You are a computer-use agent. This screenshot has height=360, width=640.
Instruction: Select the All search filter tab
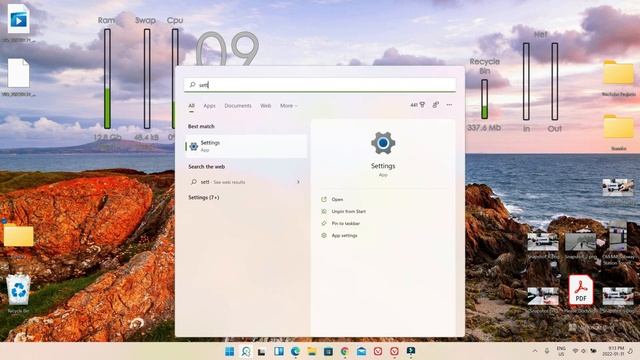(191, 106)
